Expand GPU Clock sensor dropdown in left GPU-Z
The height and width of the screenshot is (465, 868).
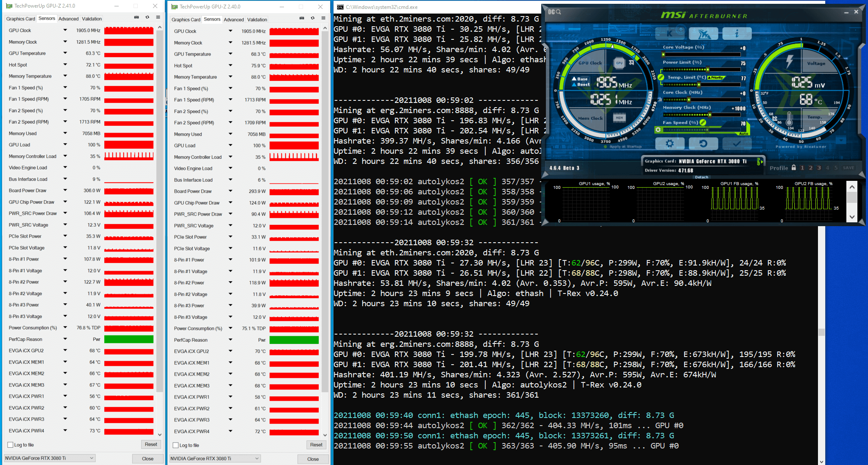tap(65, 30)
